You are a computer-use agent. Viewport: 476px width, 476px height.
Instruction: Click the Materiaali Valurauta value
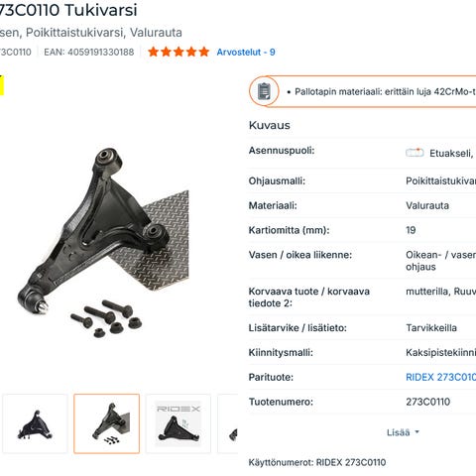point(427,205)
